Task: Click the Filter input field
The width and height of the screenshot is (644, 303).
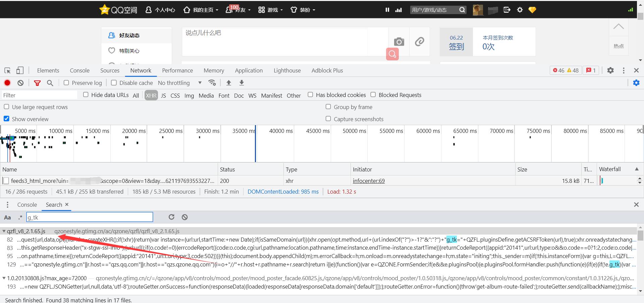Action: pos(40,95)
